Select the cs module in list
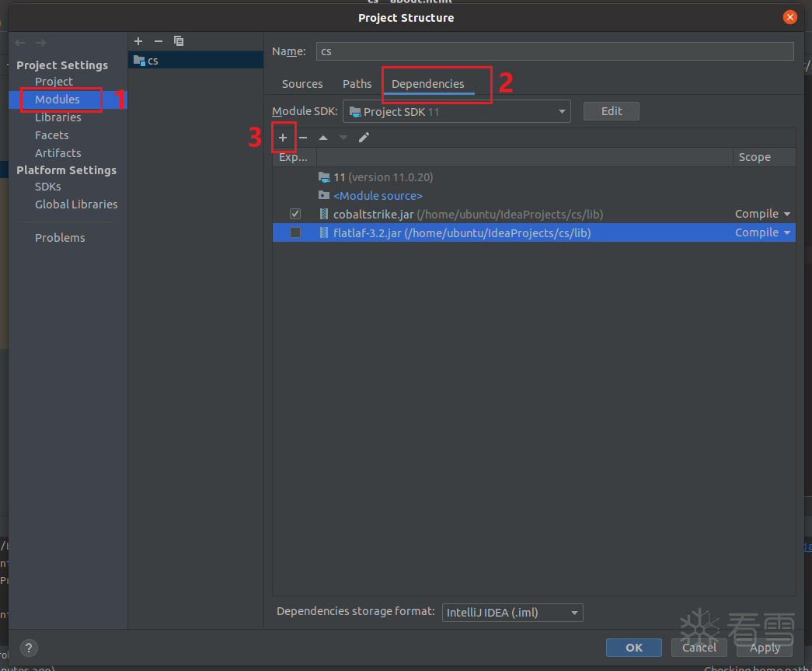Image resolution: width=812 pixels, height=671 pixels. pos(196,61)
